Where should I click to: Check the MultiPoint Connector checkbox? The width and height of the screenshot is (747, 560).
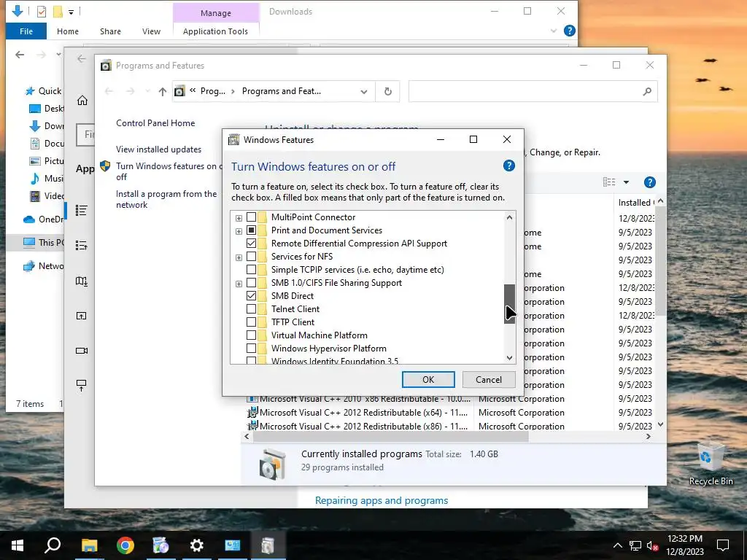coord(251,217)
